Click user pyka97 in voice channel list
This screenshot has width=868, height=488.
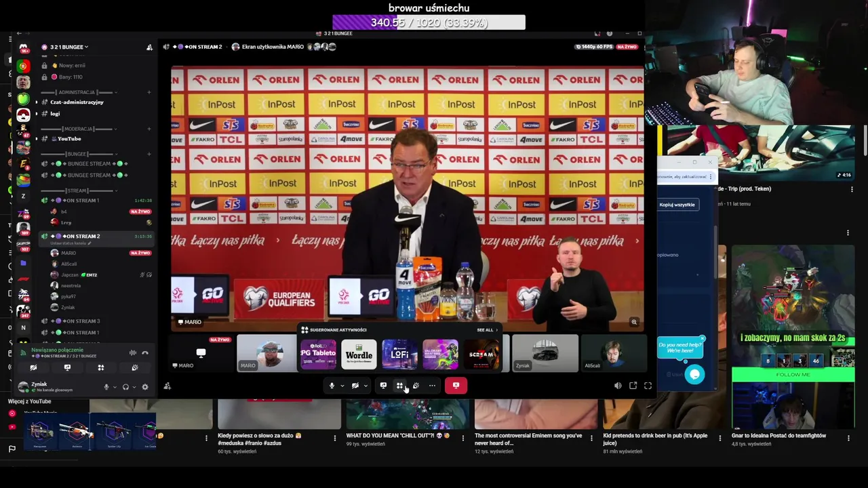pos(68,296)
